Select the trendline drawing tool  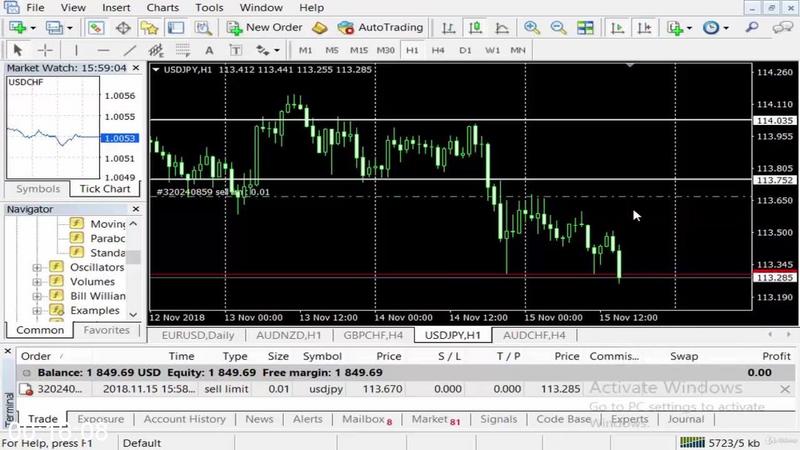(130, 50)
